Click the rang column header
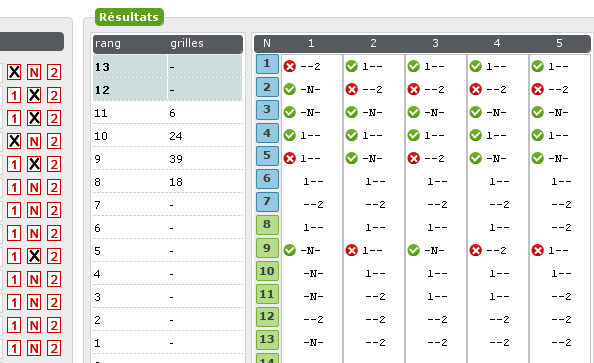594x363 pixels. 108,43
